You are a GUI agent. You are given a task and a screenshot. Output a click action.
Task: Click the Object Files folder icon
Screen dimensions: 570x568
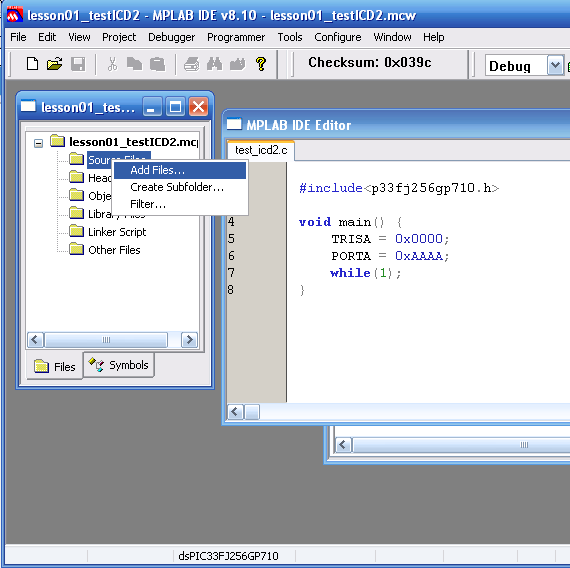[x=76, y=195]
